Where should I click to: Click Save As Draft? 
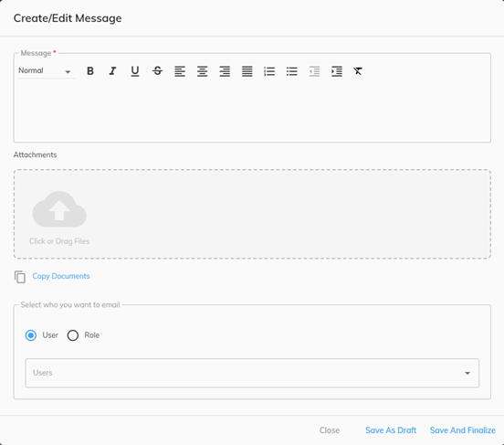[x=391, y=430]
